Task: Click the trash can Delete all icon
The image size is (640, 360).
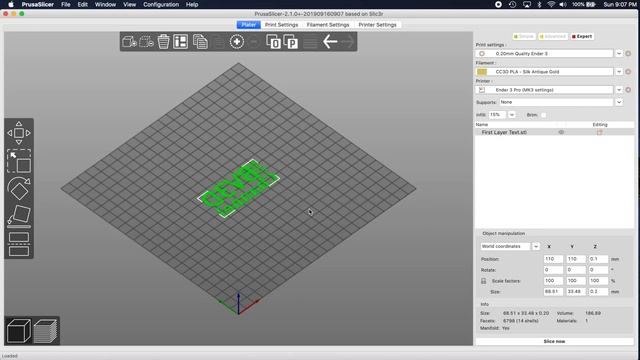Action: click(163, 42)
